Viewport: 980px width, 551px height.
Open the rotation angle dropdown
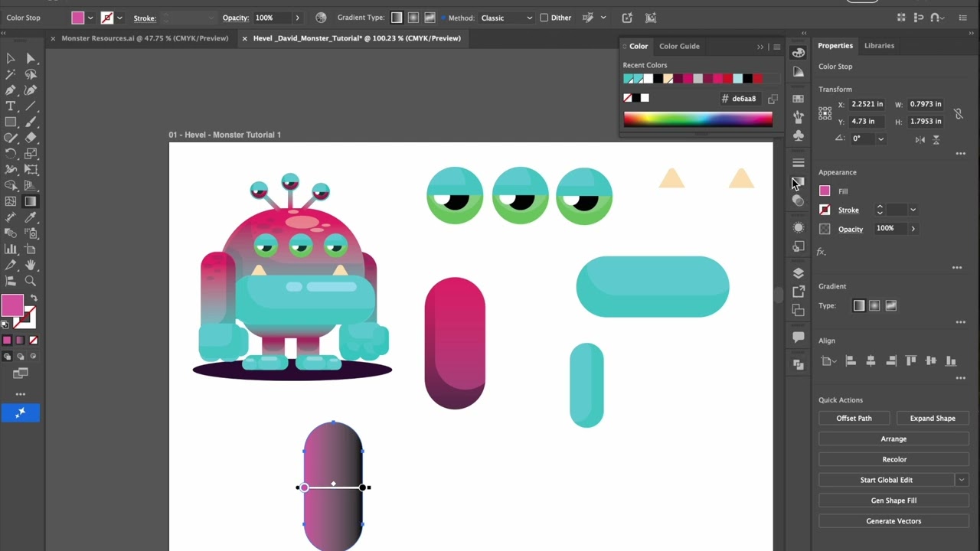tap(880, 139)
